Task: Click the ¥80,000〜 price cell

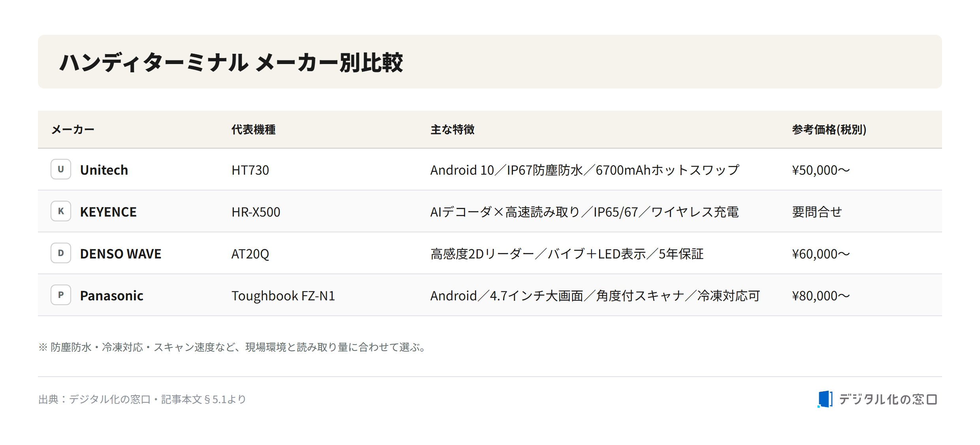Action: 821,296
